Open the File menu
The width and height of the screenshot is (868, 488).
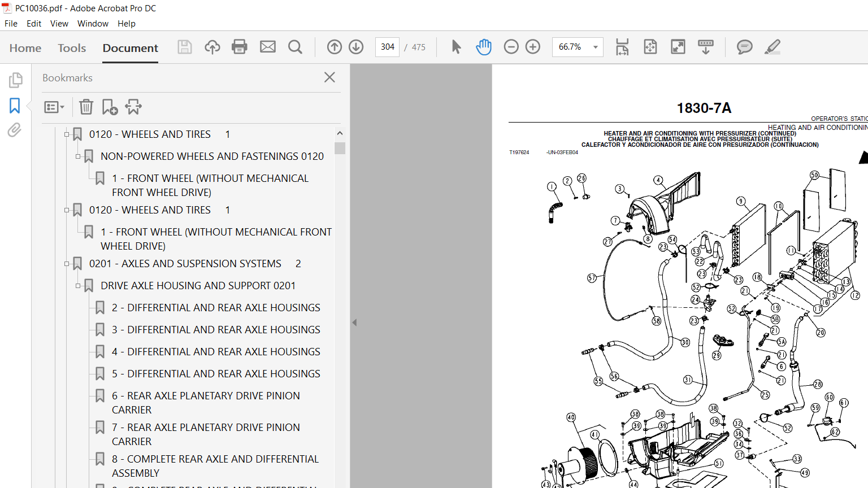pos(11,24)
